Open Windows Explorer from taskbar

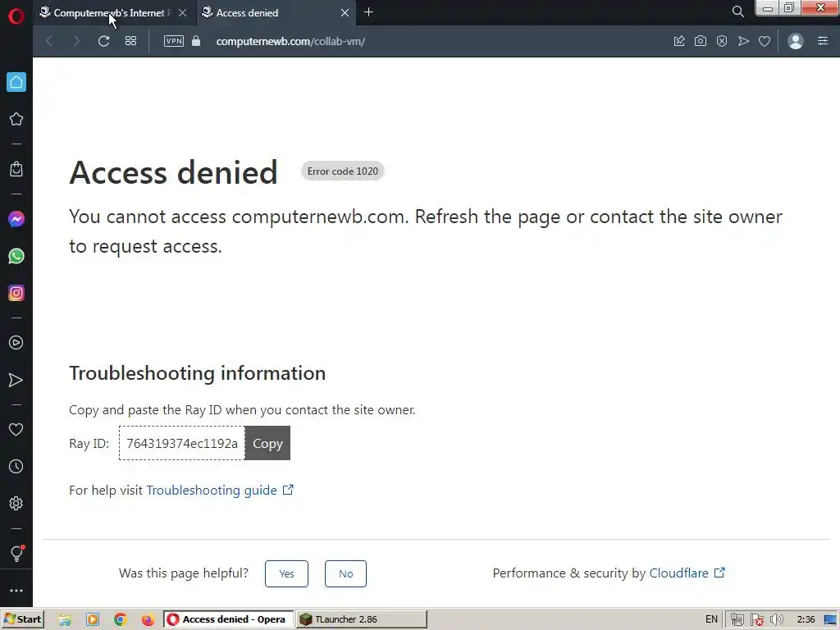click(65, 619)
